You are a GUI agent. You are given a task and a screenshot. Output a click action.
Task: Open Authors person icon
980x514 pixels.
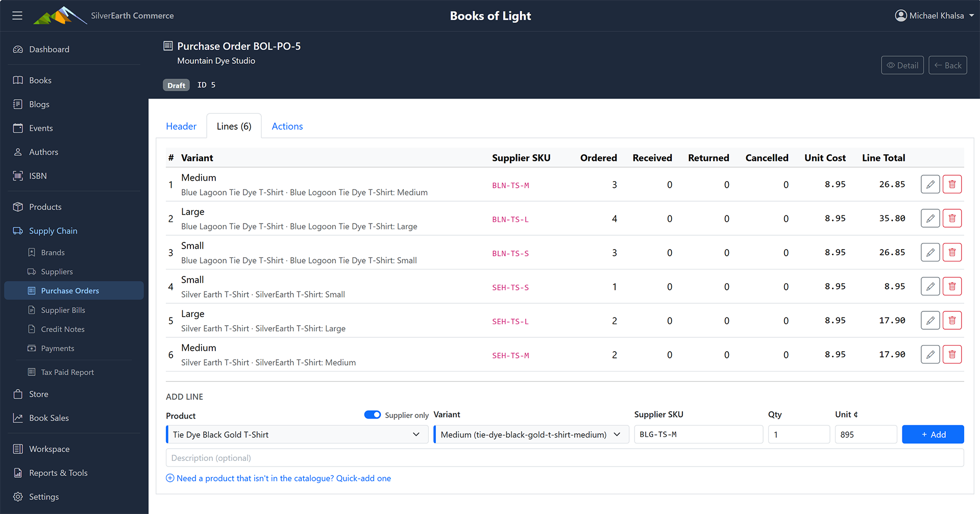(x=18, y=152)
